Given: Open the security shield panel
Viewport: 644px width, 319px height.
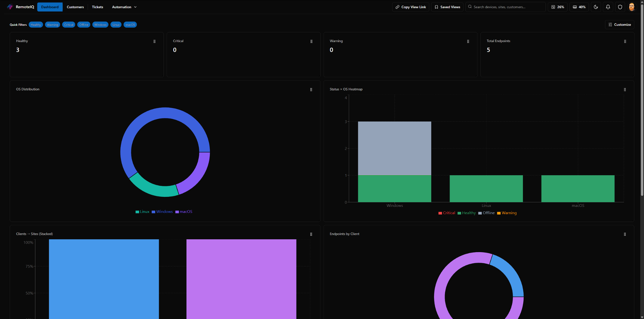Looking at the screenshot, I should [620, 7].
